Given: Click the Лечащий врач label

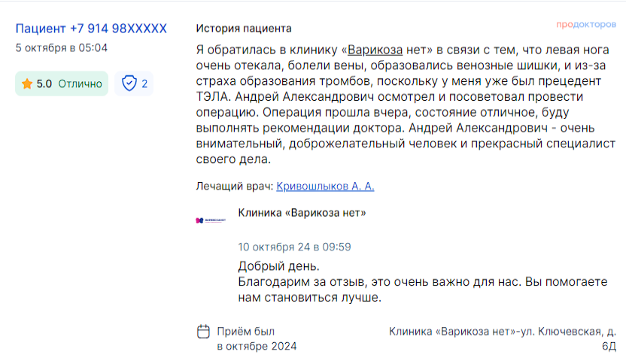Looking at the screenshot, I should (234, 187).
